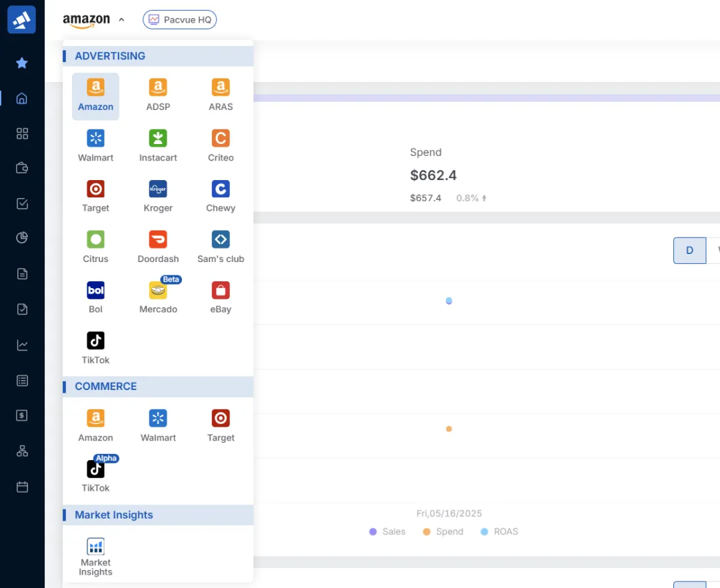Open the list lines sidebar icon

(22, 381)
